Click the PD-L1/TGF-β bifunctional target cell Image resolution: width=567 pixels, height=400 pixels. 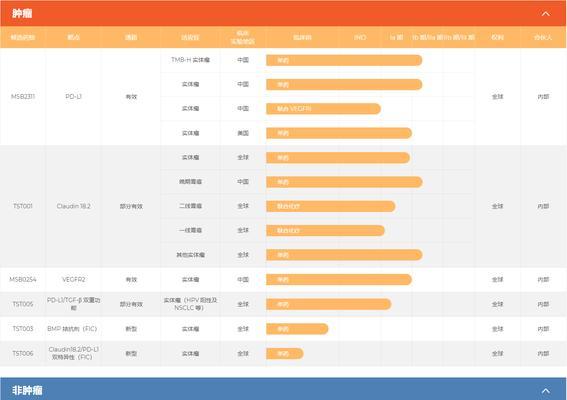point(73,304)
